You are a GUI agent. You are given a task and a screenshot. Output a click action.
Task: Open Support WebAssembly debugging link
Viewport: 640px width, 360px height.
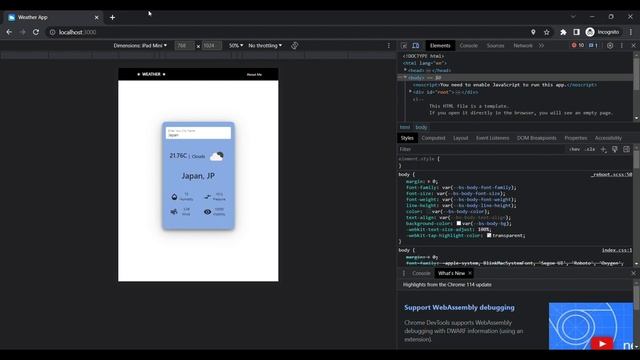pos(459,307)
